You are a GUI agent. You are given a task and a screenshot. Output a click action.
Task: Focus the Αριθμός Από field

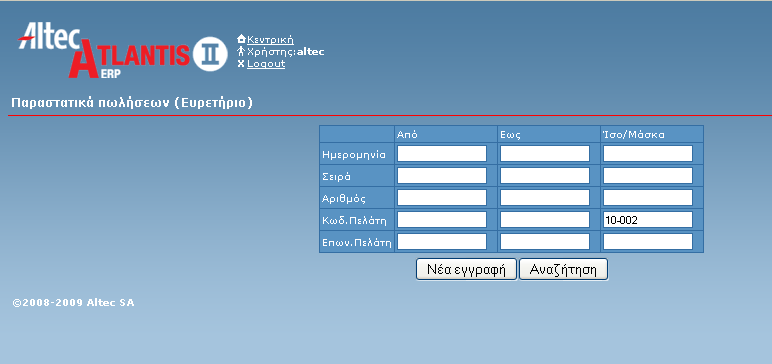coord(442,198)
